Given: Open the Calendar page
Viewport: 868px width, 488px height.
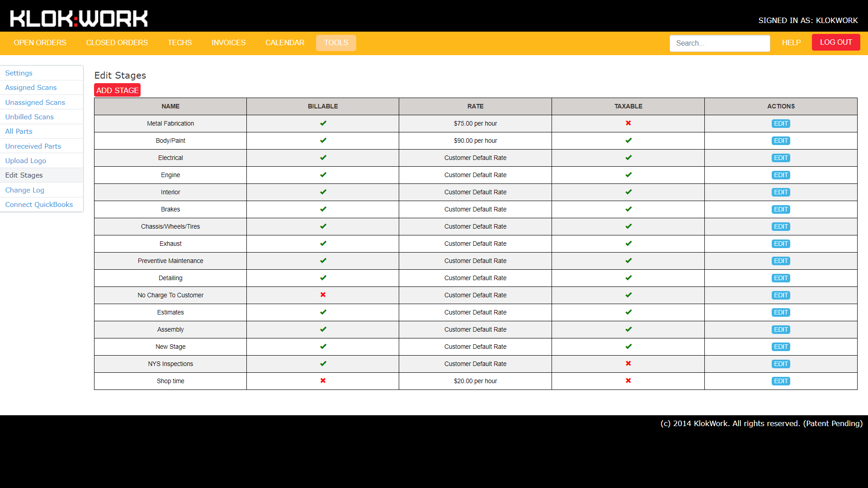Looking at the screenshot, I should click(x=284, y=42).
